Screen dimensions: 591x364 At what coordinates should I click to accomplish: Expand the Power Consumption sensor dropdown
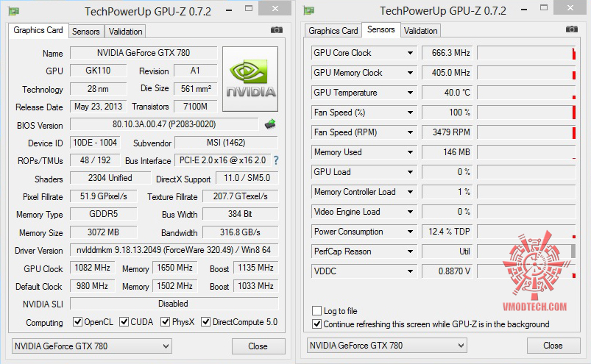pos(411,232)
